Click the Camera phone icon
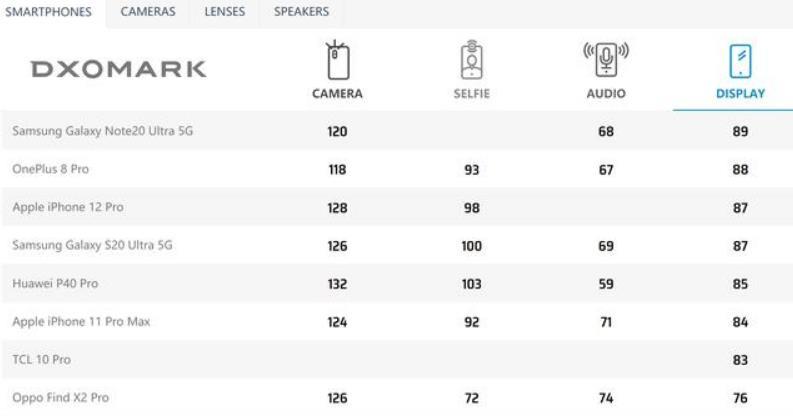Screen dimensions: 793x416 (x=337, y=60)
